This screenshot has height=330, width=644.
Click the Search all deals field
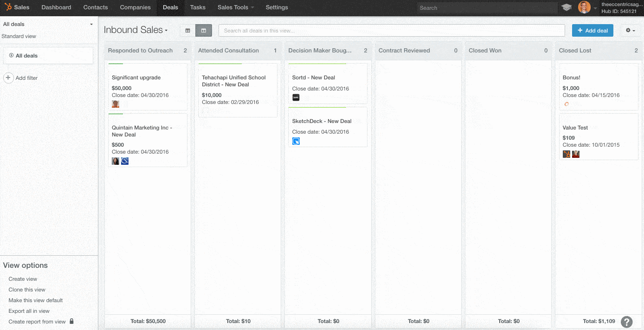click(x=391, y=31)
